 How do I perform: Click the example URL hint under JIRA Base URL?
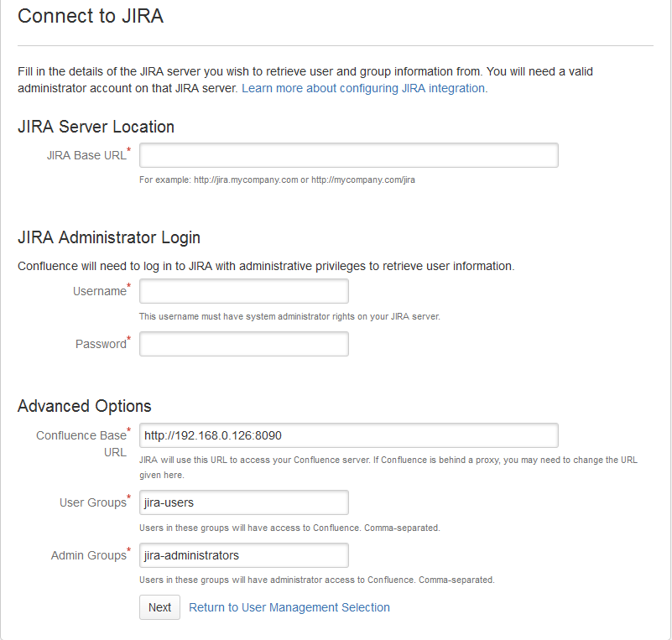pyautogui.click(x=277, y=180)
